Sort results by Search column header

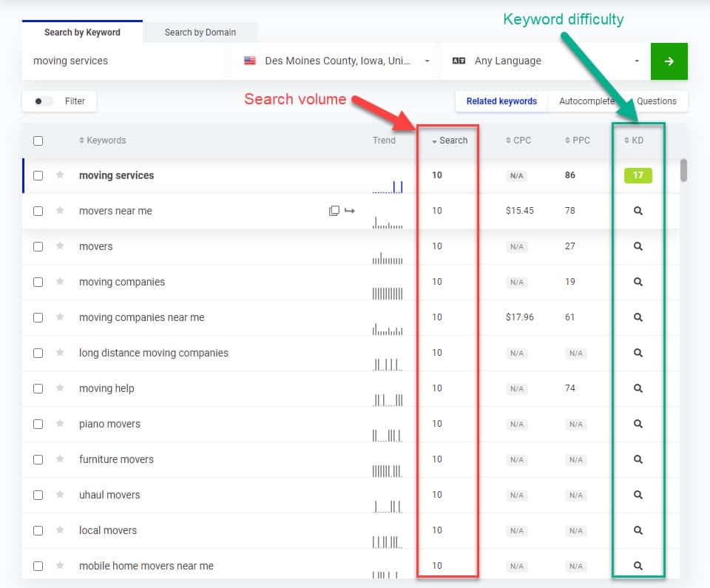450,141
